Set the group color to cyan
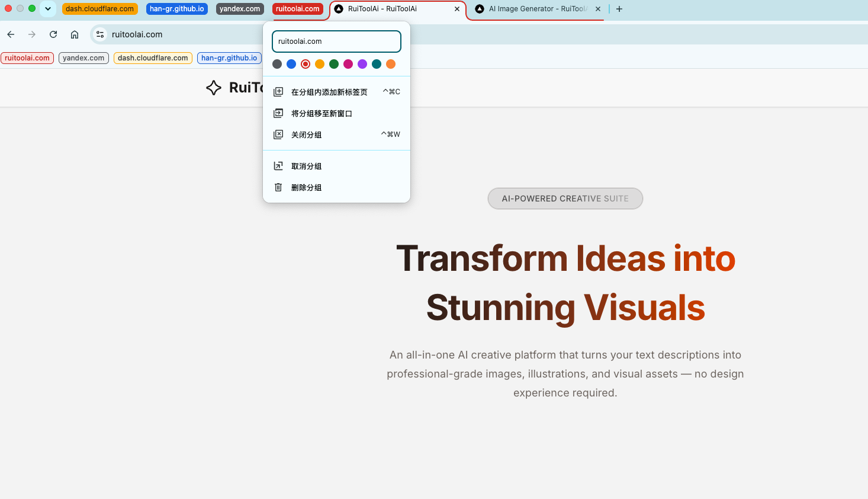 (x=377, y=64)
